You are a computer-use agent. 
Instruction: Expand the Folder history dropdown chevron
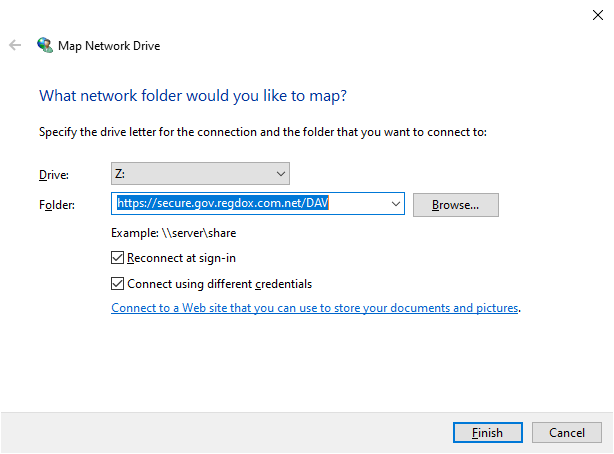coord(395,204)
